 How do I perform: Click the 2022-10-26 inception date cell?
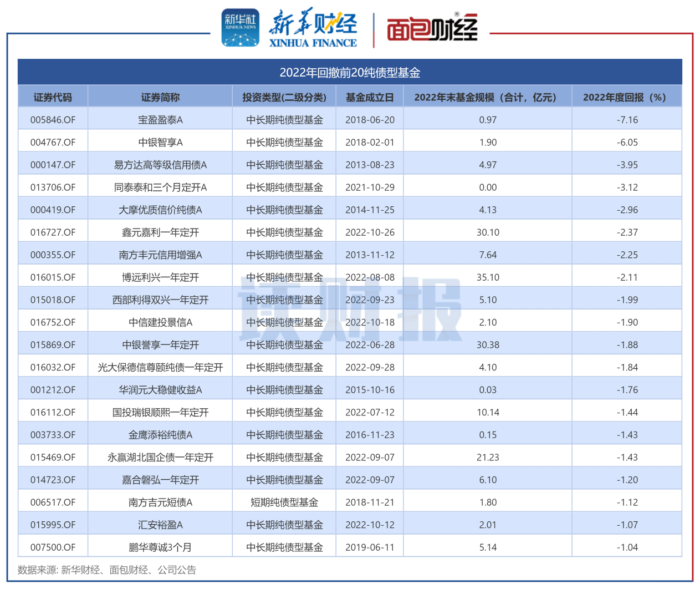(x=370, y=232)
